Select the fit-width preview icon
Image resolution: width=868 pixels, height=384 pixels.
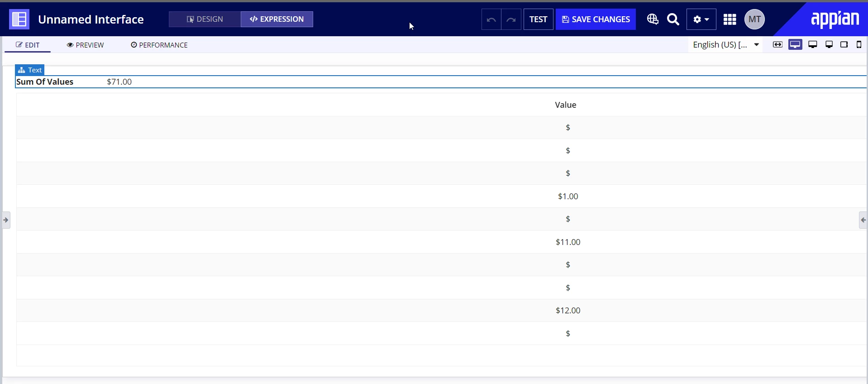(777, 44)
